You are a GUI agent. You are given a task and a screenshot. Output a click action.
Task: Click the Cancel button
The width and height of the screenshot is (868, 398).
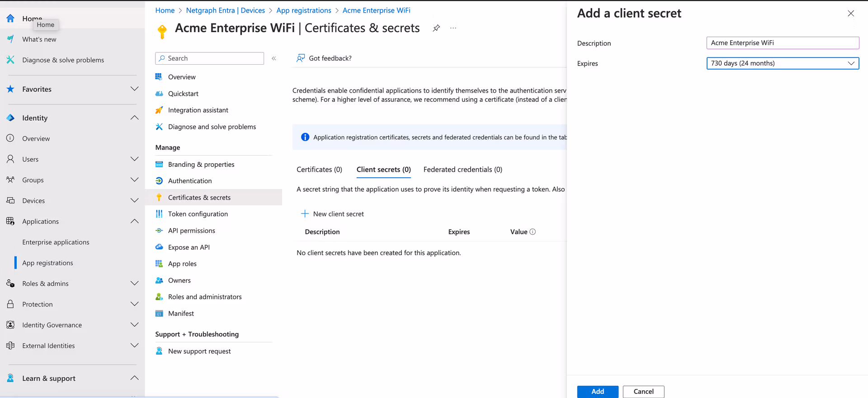[643, 391]
